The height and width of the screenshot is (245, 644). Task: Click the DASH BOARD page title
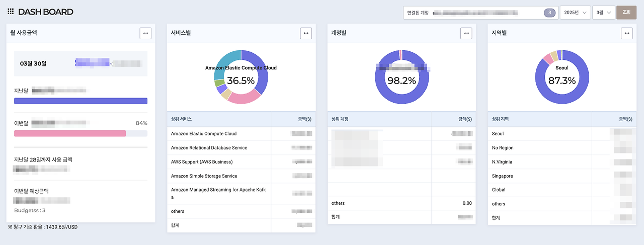tap(46, 12)
